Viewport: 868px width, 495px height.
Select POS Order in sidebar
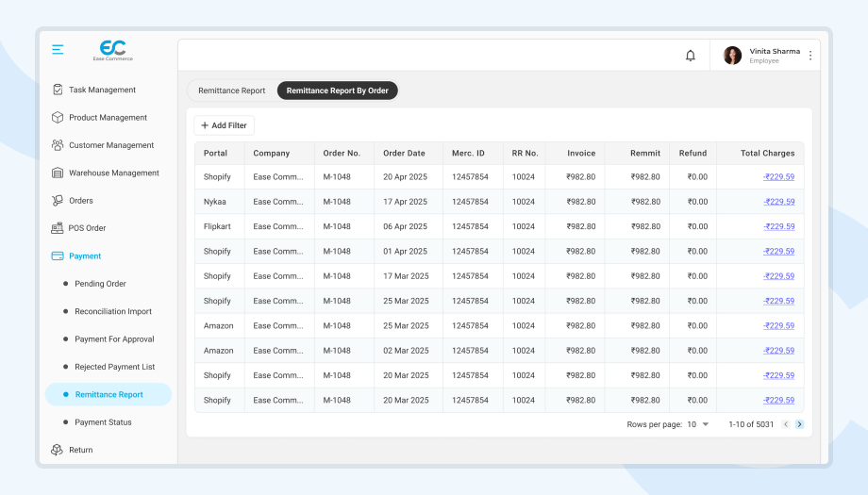(87, 228)
